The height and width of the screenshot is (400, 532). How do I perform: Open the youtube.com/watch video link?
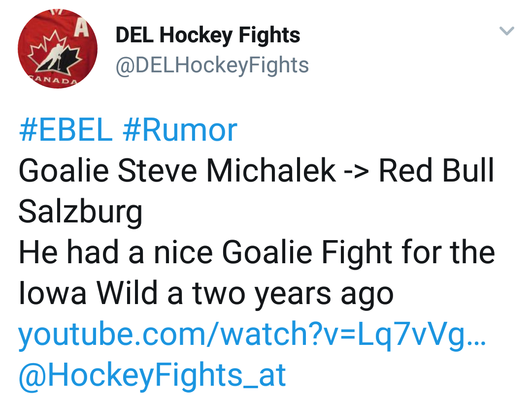click(252, 334)
